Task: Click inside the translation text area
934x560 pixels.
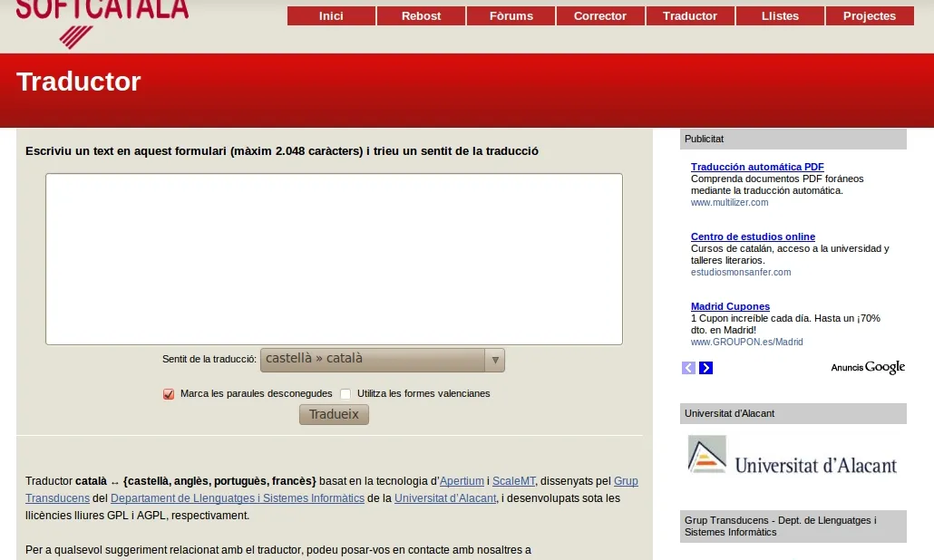Action: tap(334, 258)
